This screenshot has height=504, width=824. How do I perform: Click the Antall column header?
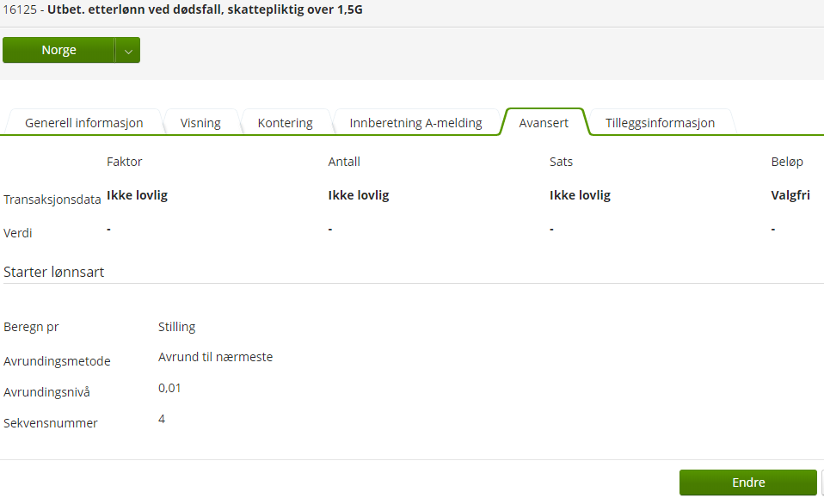344,162
